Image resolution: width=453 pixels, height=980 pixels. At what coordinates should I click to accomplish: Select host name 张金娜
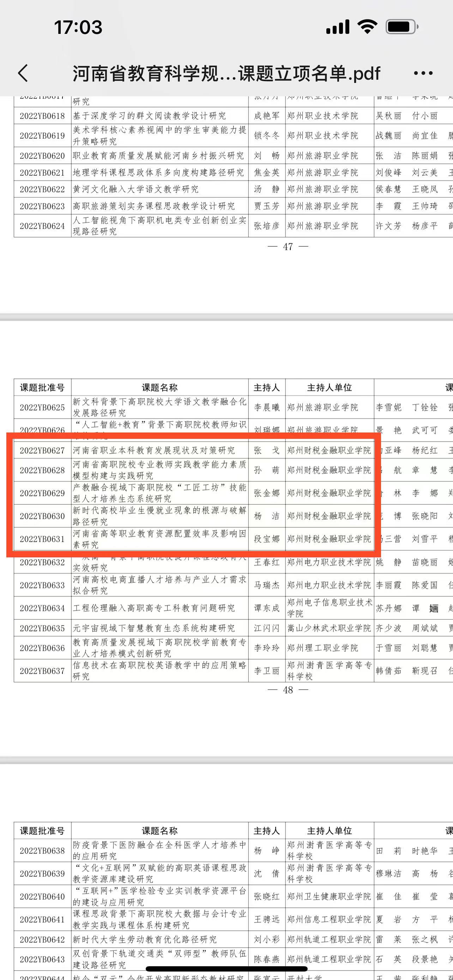pyautogui.click(x=267, y=494)
